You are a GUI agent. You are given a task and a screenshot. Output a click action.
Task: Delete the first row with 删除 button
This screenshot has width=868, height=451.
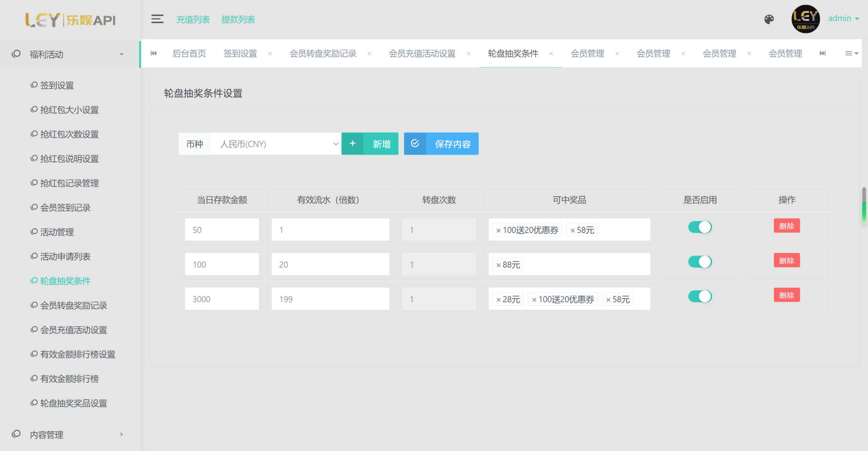coord(787,226)
